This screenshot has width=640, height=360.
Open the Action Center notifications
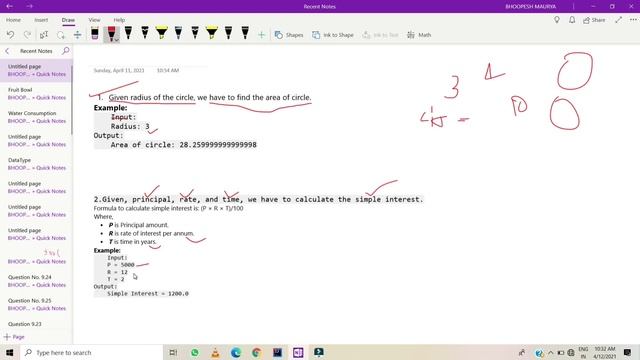[628, 352]
